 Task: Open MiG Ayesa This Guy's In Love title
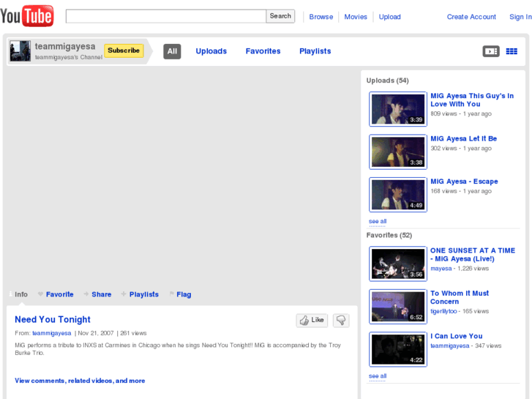472,100
